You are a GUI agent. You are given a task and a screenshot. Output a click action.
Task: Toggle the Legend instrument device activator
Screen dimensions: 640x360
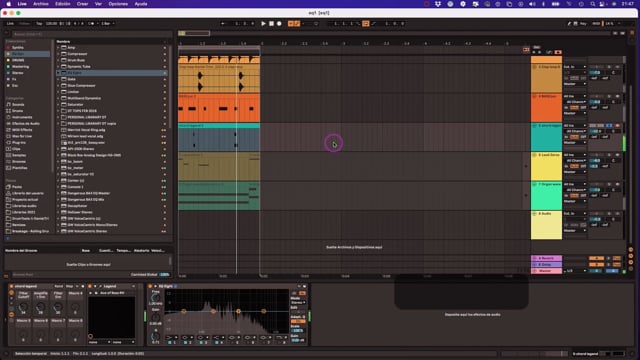pyautogui.click(x=90, y=286)
